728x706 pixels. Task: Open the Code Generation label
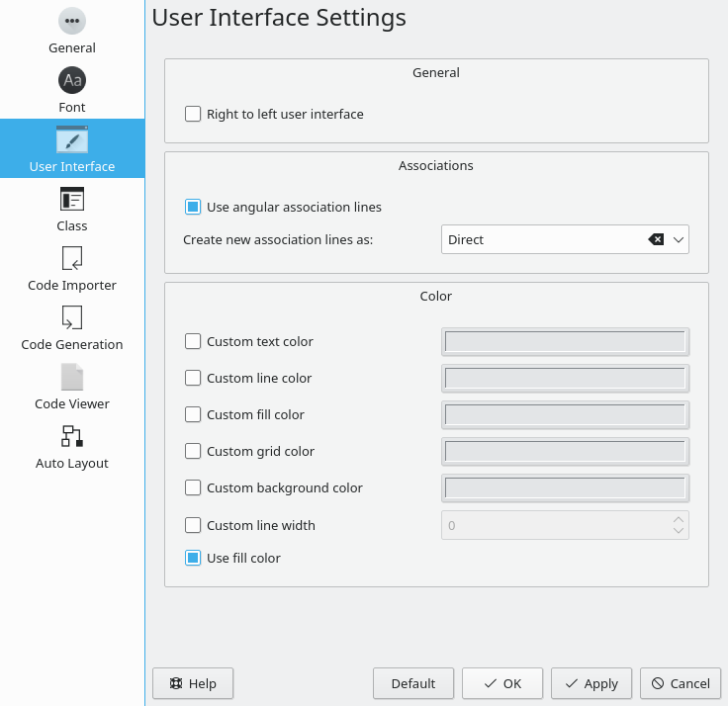pyautogui.click(x=72, y=344)
